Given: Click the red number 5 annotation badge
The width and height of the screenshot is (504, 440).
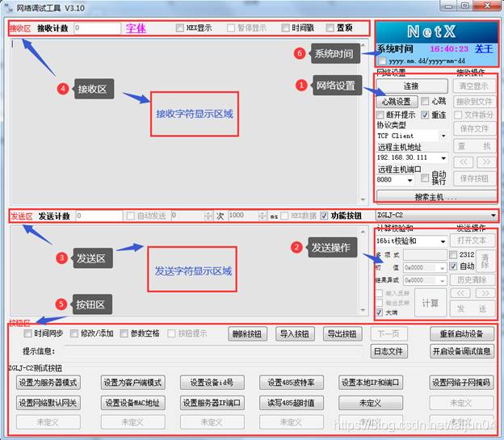Looking at the screenshot, I should point(62,304).
